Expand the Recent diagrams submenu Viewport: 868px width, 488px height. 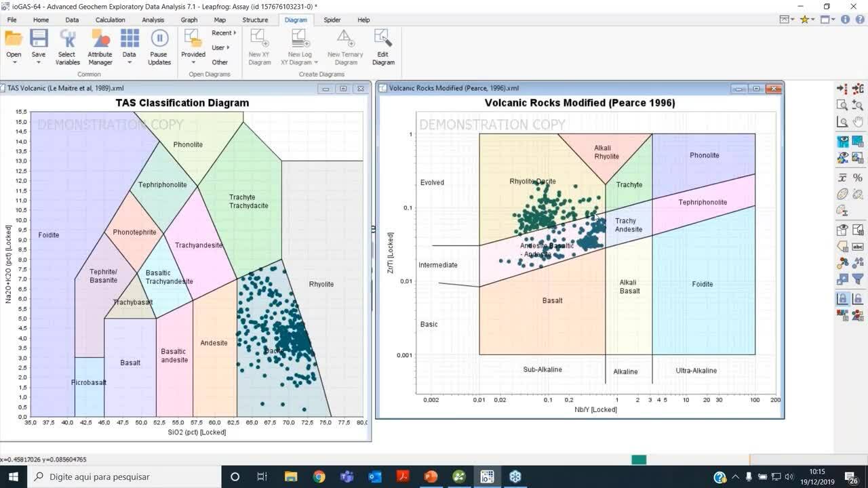(x=224, y=33)
